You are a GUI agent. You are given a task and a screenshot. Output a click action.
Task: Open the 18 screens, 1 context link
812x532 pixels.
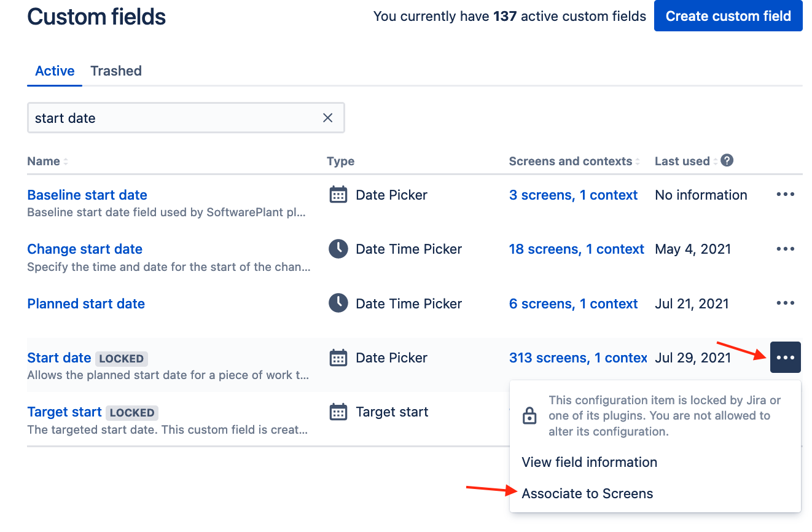(576, 249)
